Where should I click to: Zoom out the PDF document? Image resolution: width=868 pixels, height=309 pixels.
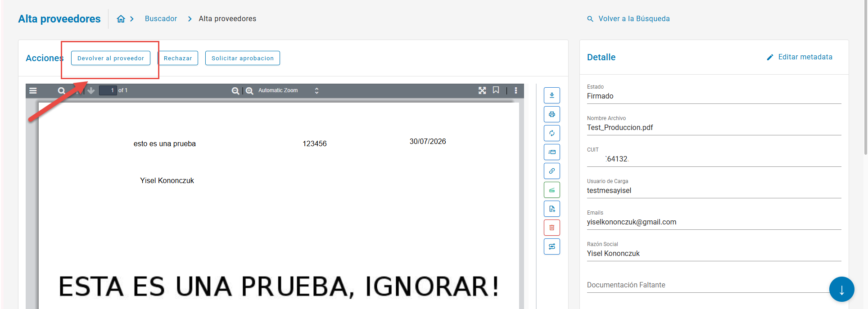pyautogui.click(x=235, y=90)
